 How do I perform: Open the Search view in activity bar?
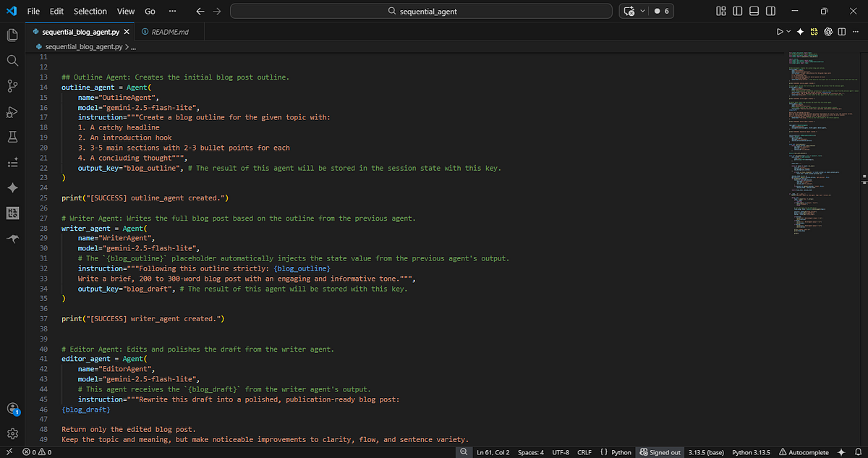pyautogui.click(x=12, y=60)
